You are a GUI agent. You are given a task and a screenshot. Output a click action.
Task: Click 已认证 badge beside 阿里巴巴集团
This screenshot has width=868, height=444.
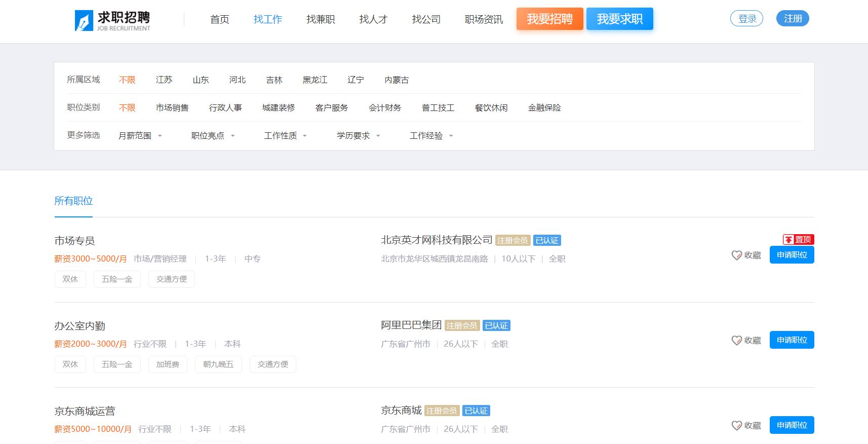click(496, 326)
